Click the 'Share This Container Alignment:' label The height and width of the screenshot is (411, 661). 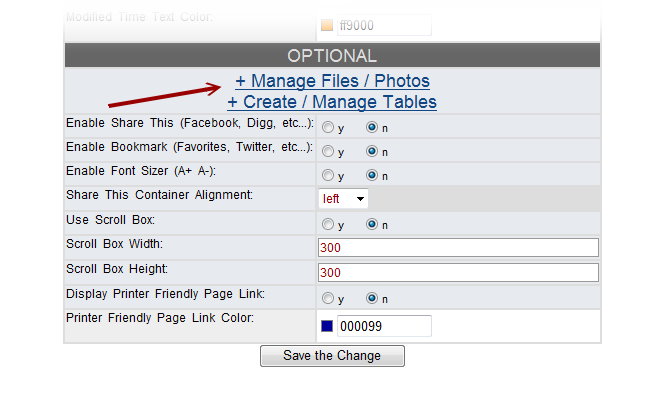(159, 195)
